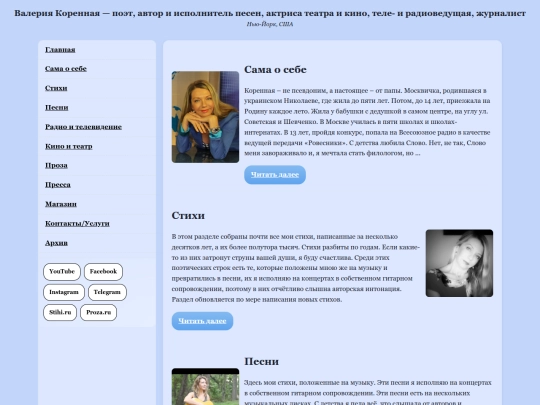Click Читать далее under Сама о себе
540x405 pixels.
pyautogui.click(x=275, y=175)
